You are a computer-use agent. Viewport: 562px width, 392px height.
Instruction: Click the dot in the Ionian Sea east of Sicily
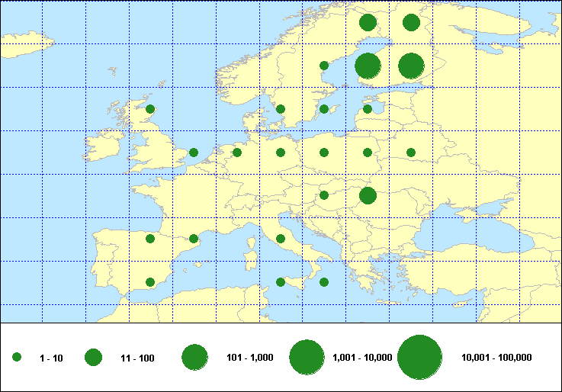[324, 282]
